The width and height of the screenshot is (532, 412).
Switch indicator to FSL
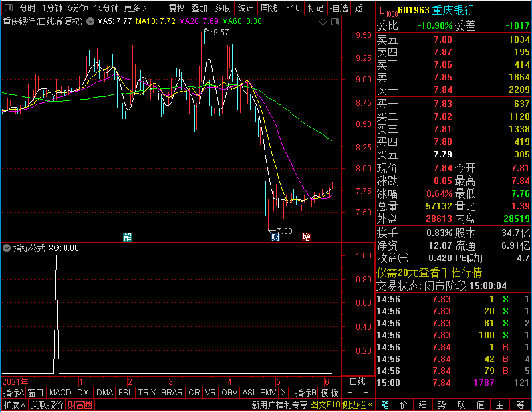(x=126, y=393)
